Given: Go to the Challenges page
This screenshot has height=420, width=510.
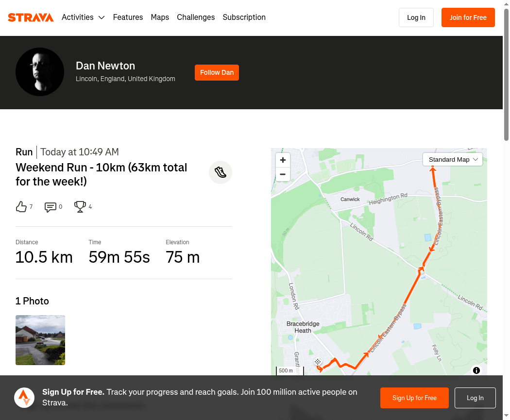Looking at the screenshot, I should tap(196, 17).
